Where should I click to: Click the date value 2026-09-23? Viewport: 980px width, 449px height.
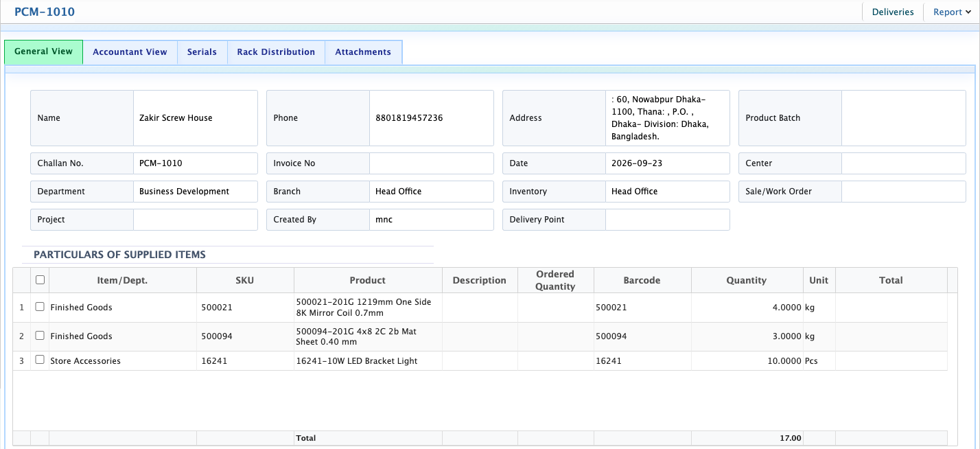tap(638, 163)
